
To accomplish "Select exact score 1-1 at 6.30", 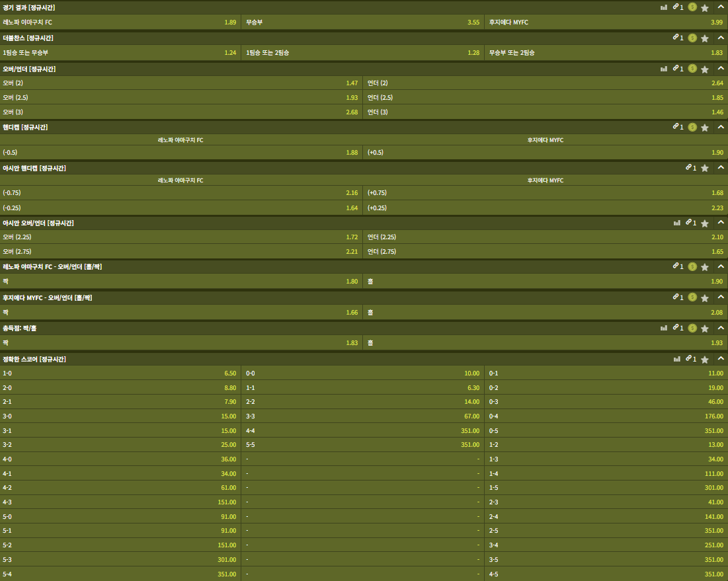I will [x=362, y=388].
